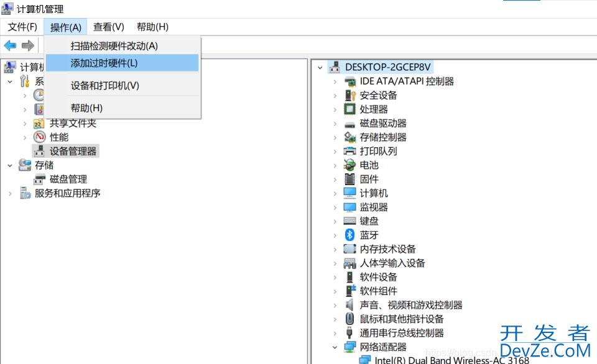Screen dimensions: 597x364
Task: Click the 计算机 computer icon in device list
Action: pyautogui.click(x=349, y=193)
